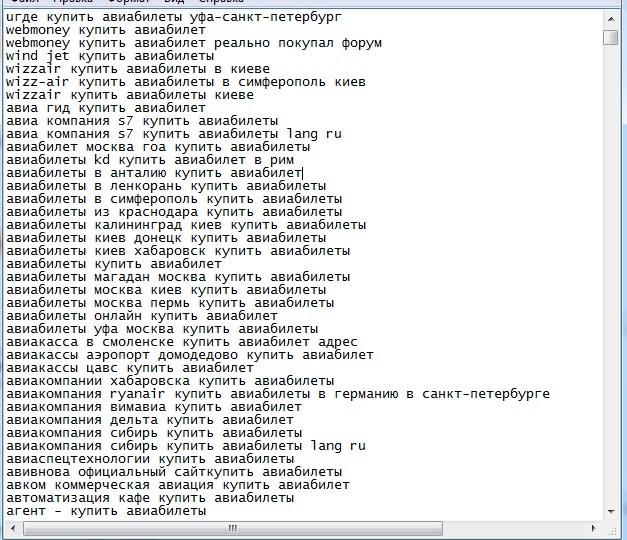Click line 'авиакомпания сибирь купить авиабилеты lang ru'
Viewport: 627px width, 540px height.
186,446
